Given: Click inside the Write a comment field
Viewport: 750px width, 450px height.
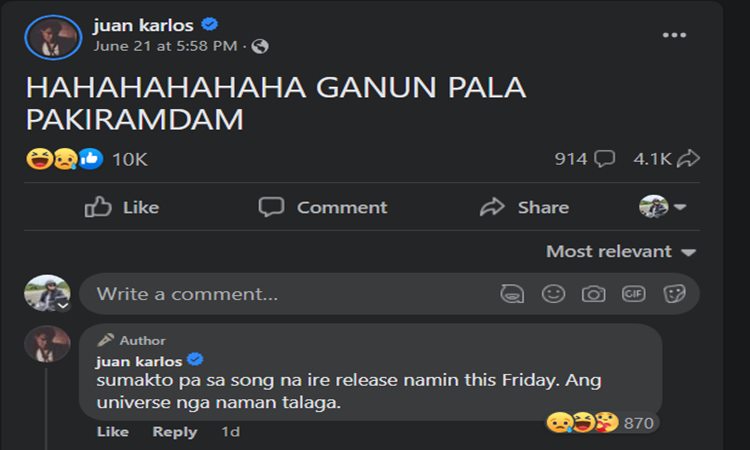Looking at the screenshot, I should point(290,294).
